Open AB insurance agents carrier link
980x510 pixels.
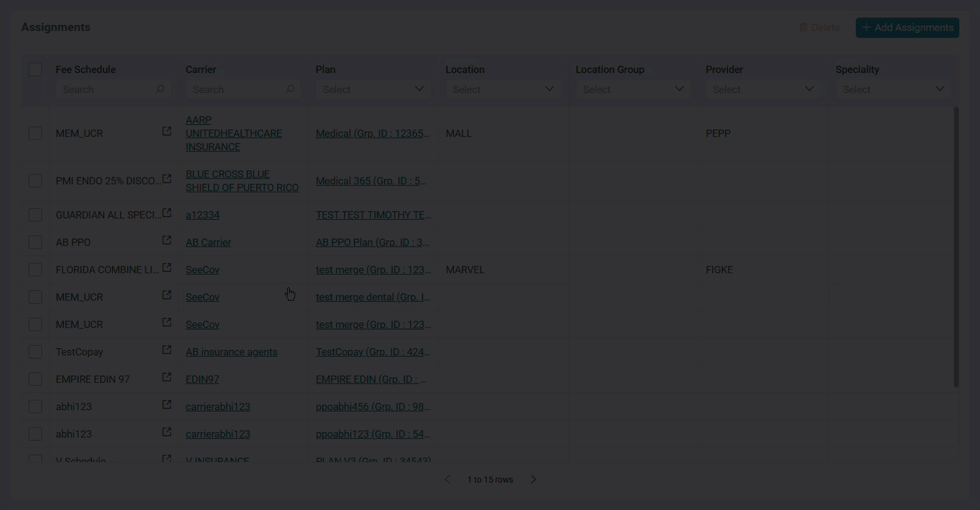click(x=231, y=352)
